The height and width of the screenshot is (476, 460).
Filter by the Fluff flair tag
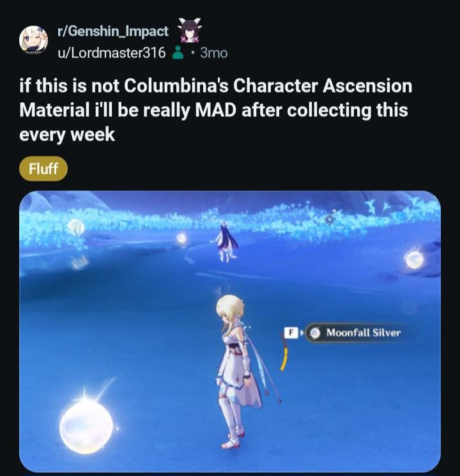point(43,169)
